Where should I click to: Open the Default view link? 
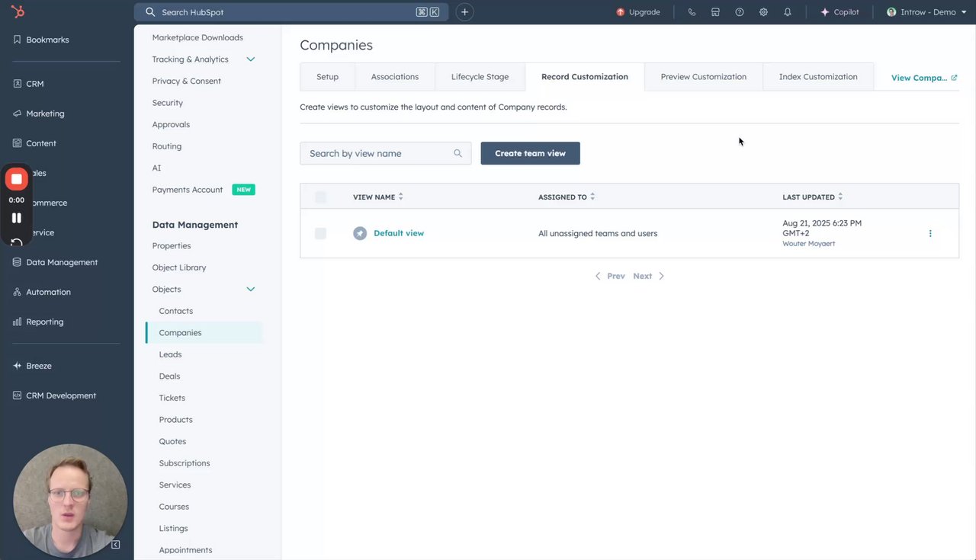click(399, 233)
